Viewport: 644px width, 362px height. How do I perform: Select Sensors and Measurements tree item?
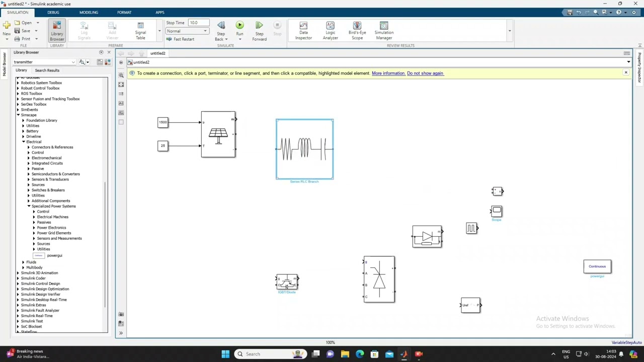tap(59, 238)
